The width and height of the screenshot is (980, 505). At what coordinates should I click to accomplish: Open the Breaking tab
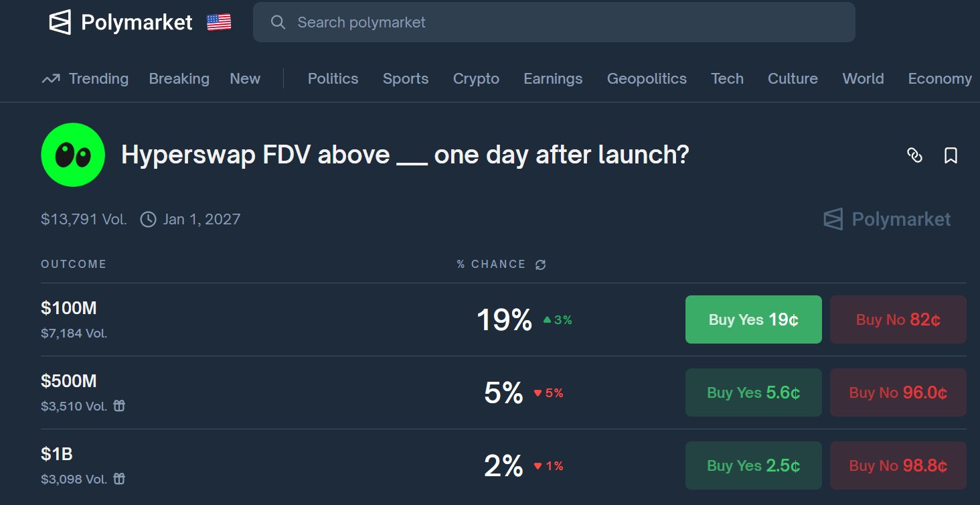point(179,79)
